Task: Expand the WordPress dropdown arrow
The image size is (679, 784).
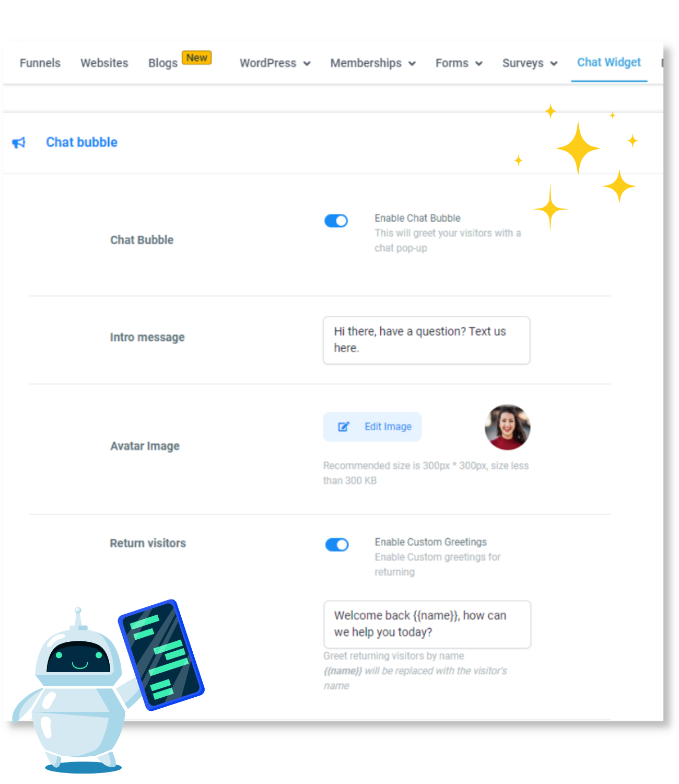Action: tap(307, 64)
